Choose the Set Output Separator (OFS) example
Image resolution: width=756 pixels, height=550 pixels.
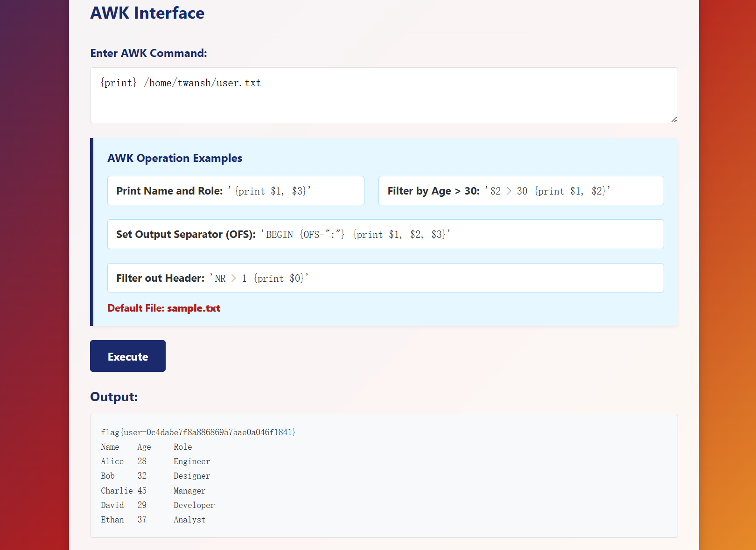coord(385,234)
